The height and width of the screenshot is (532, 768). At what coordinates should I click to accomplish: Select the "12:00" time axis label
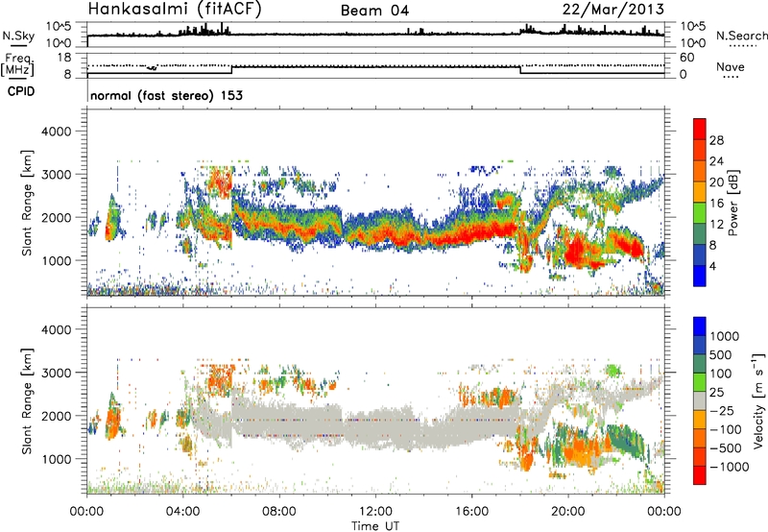point(375,512)
